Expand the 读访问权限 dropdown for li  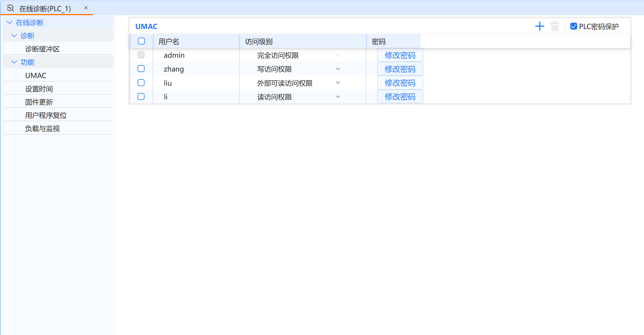click(x=338, y=97)
